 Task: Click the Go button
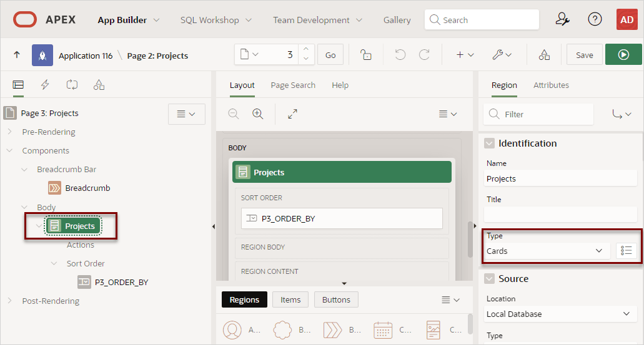pos(330,55)
